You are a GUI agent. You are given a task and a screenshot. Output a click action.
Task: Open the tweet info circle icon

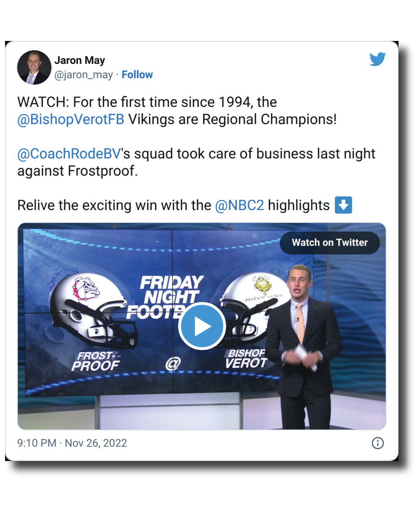click(377, 443)
